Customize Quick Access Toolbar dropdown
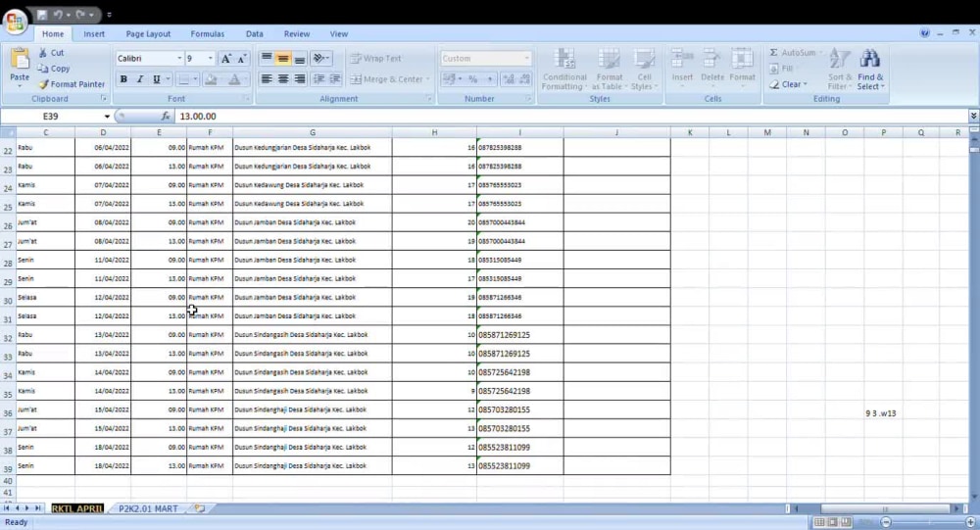The image size is (980, 530). click(109, 15)
